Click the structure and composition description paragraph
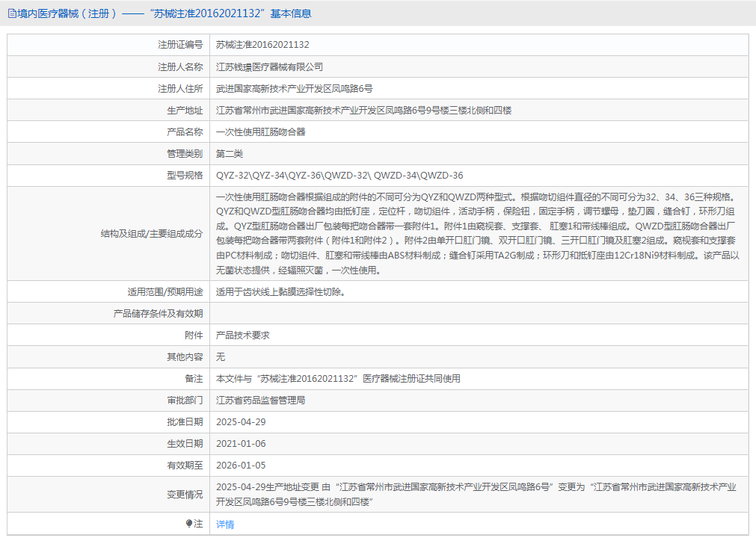This screenshot has height=541, width=756. [x=477, y=234]
